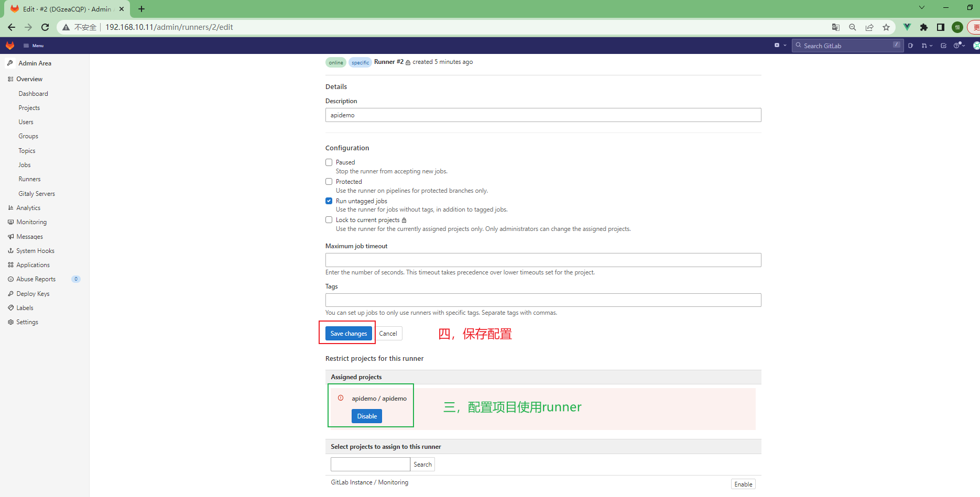
Task: Toggle the browser side panel icon
Action: (941, 27)
